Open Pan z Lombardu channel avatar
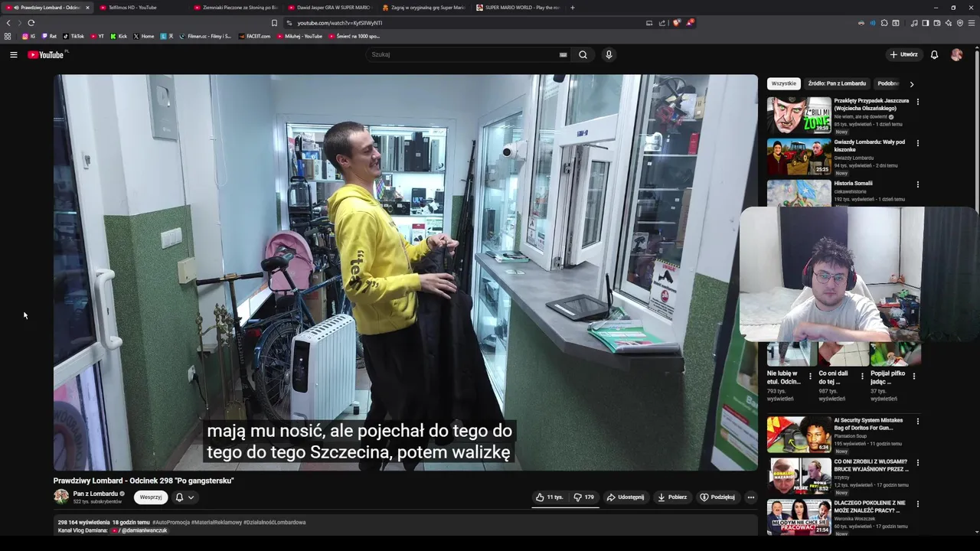Image resolution: width=980 pixels, height=551 pixels. point(61,497)
